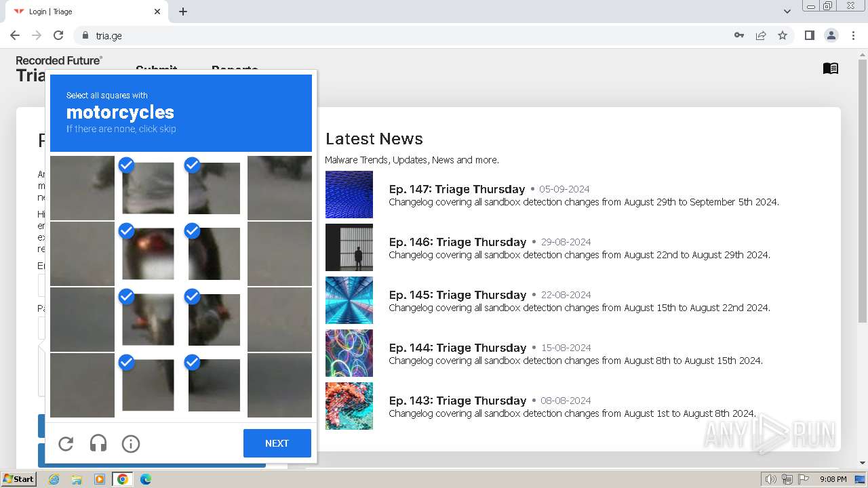868x488 pixels.
Task: Launch Microsoft Edge from taskbar
Action: [x=146, y=479]
